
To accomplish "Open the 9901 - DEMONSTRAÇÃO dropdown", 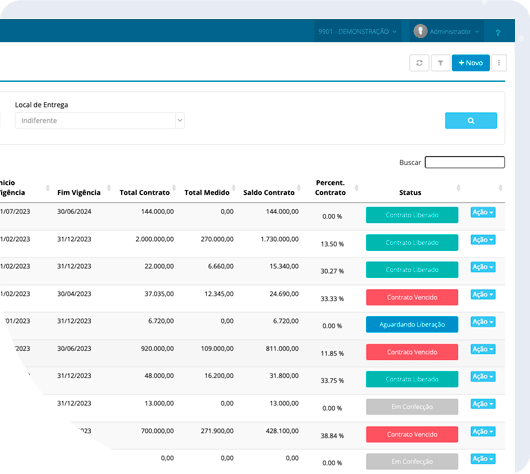I will pyautogui.click(x=357, y=31).
